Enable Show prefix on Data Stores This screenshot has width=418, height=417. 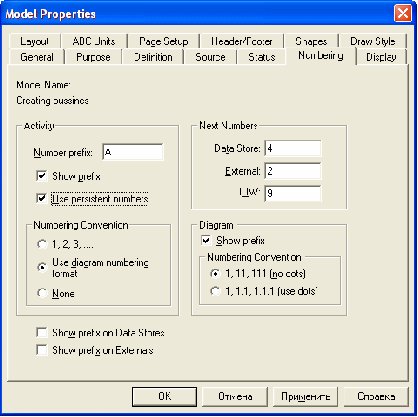pos(42,332)
